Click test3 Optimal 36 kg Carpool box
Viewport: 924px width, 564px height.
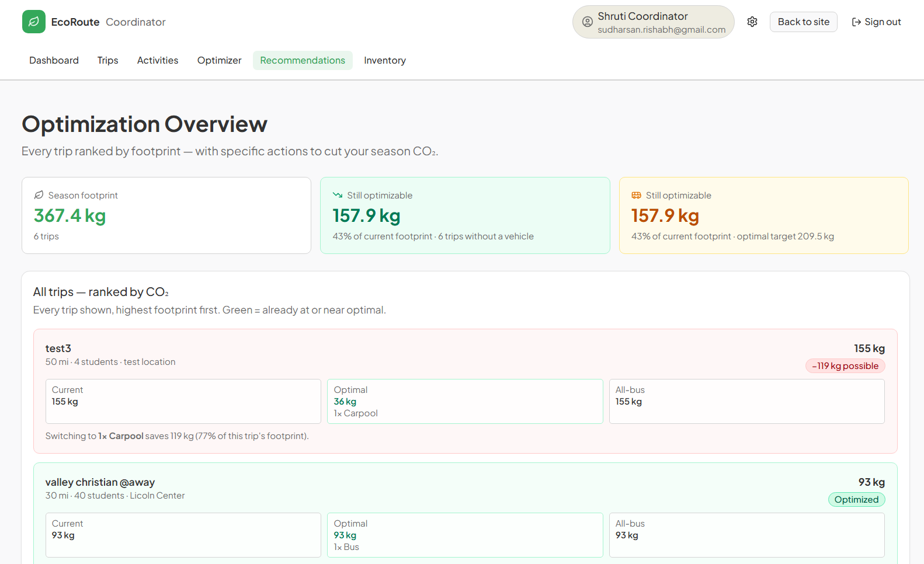click(465, 401)
